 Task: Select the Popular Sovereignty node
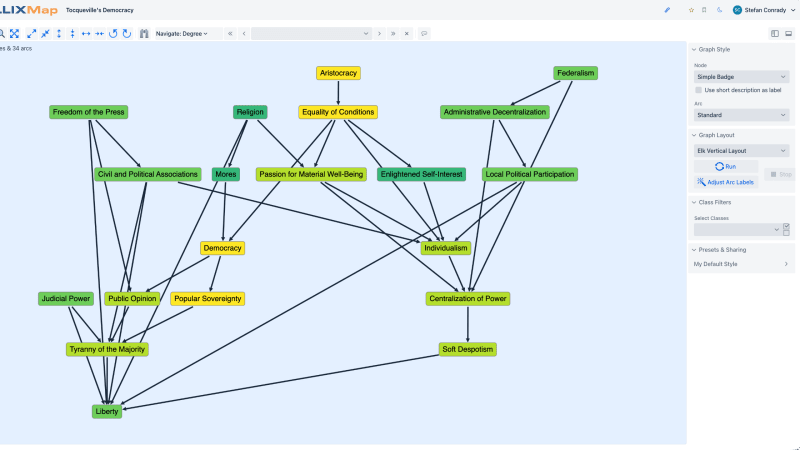point(208,299)
